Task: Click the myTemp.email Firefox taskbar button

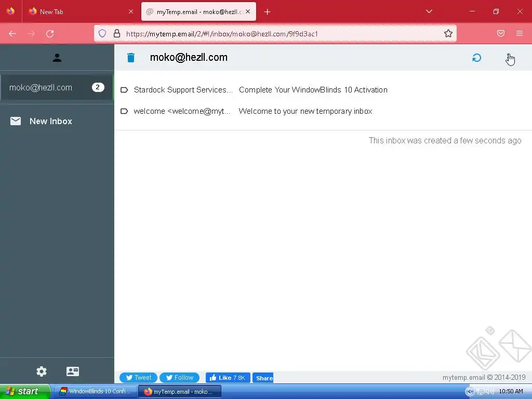Action: click(x=180, y=392)
